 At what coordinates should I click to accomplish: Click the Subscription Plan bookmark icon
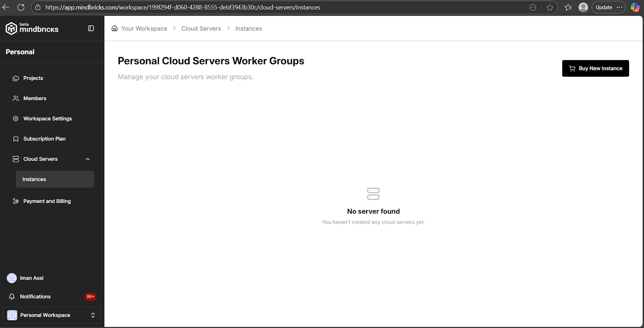click(x=16, y=139)
